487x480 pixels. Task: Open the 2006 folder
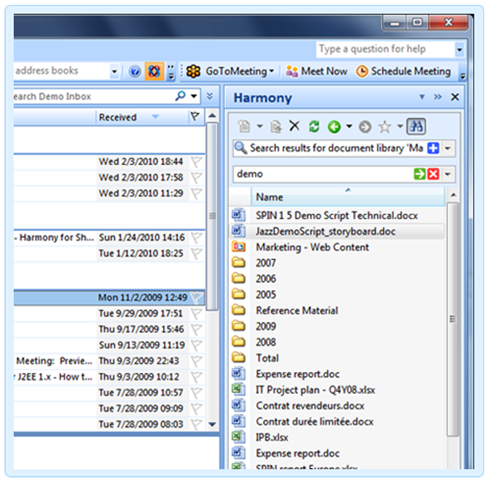(x=266, y=279)
